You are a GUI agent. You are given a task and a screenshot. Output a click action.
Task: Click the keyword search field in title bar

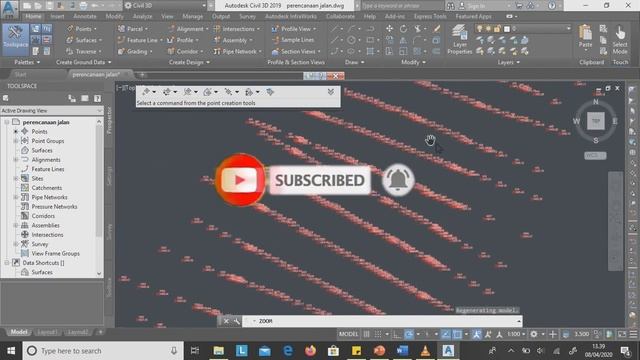(402, 6)
